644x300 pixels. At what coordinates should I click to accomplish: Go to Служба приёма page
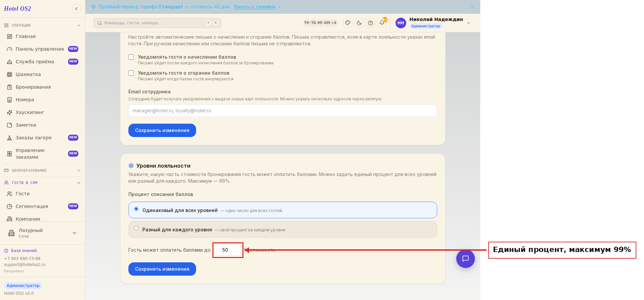click(43, 62)
